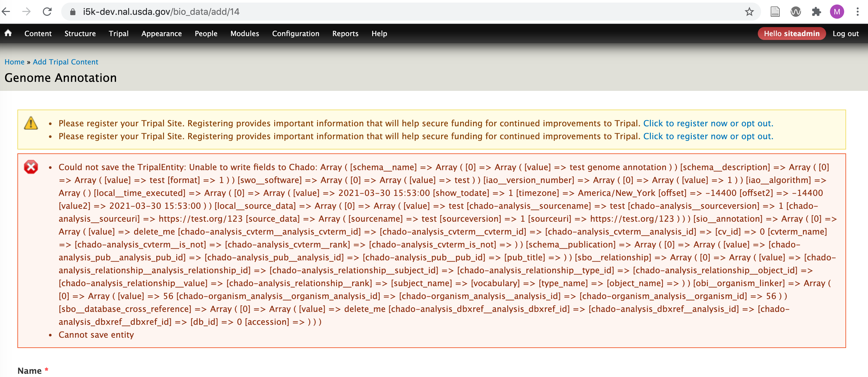
Task: Open the Extensions puzzle icon
Action: point(816,12)
